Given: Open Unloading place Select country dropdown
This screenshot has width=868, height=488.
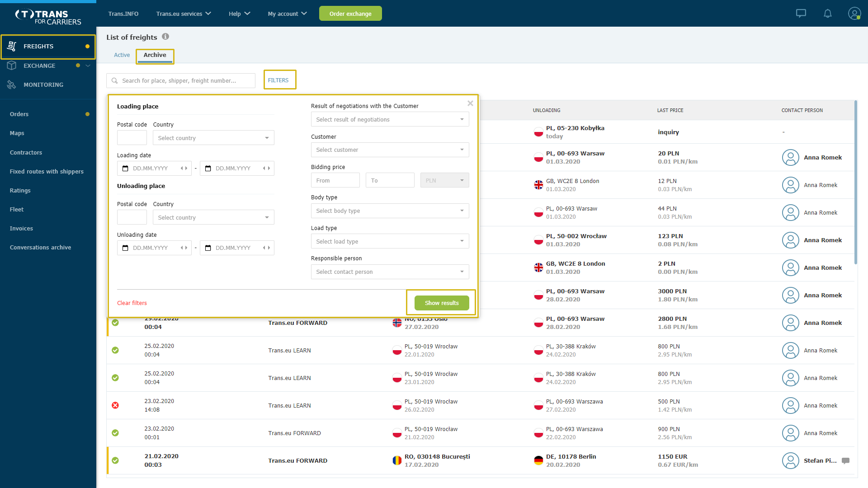Looking at the screenshot, I should coord(213,217).
